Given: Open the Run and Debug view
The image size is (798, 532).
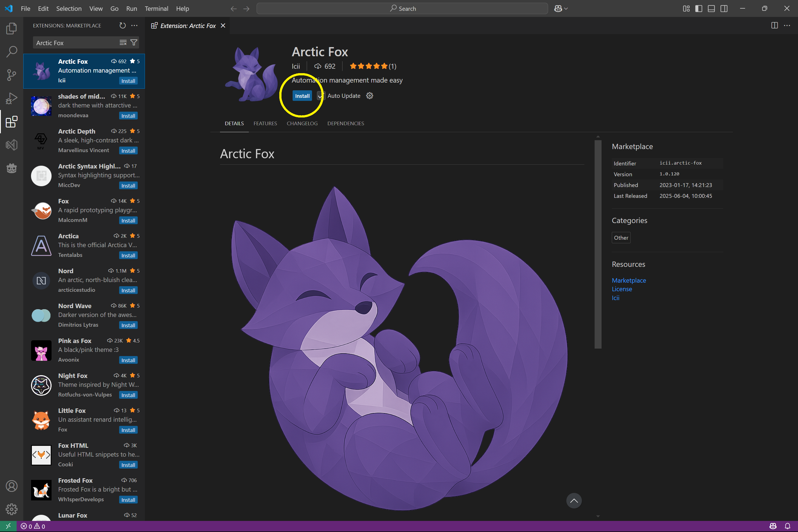Looking at the screenshot, I should [12, 98].
